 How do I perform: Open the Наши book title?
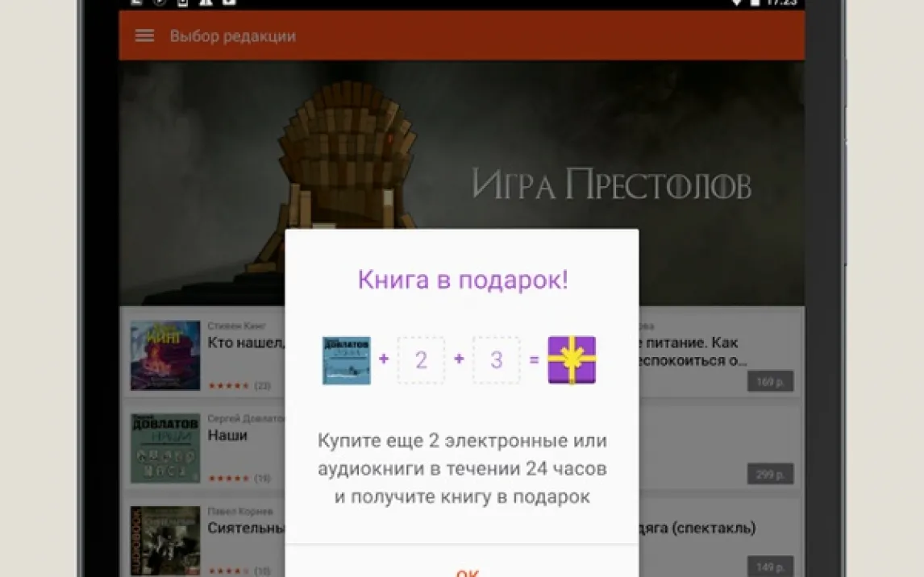[x=227, y=435]
